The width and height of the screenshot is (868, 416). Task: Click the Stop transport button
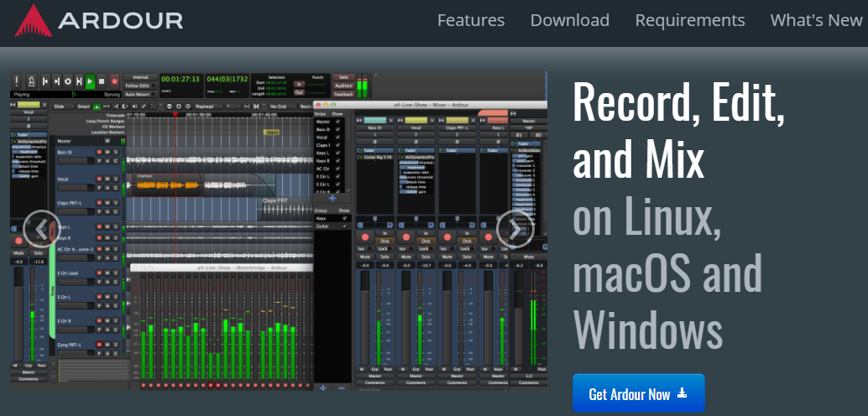pos(102,81)
